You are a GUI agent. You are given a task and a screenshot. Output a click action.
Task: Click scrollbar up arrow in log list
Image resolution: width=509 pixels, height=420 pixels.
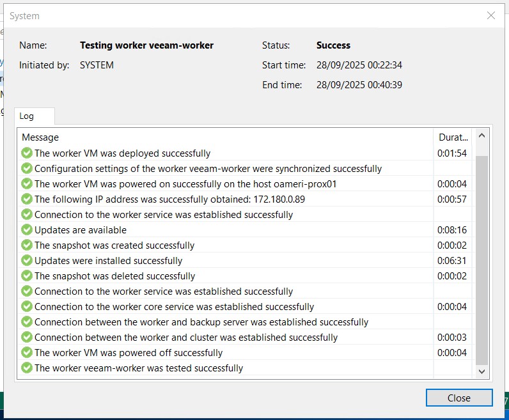[482, 136]
